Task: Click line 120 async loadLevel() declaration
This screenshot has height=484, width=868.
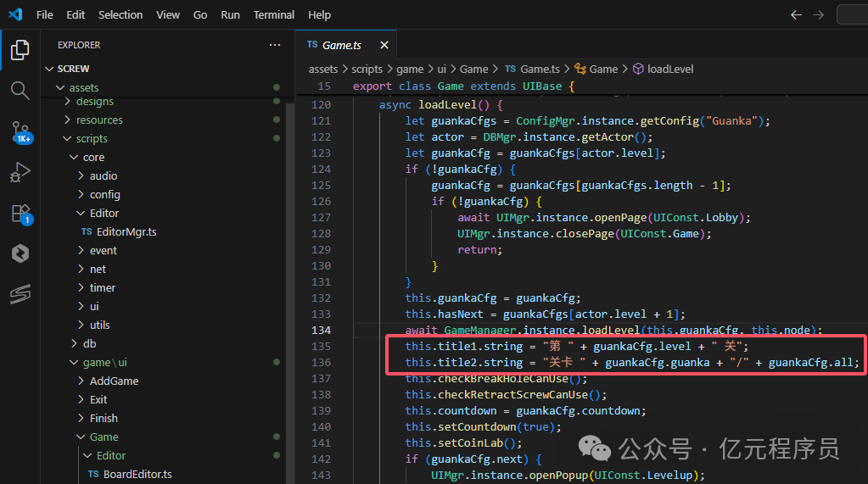Action: pyautogui.click(x=440, y=104)
